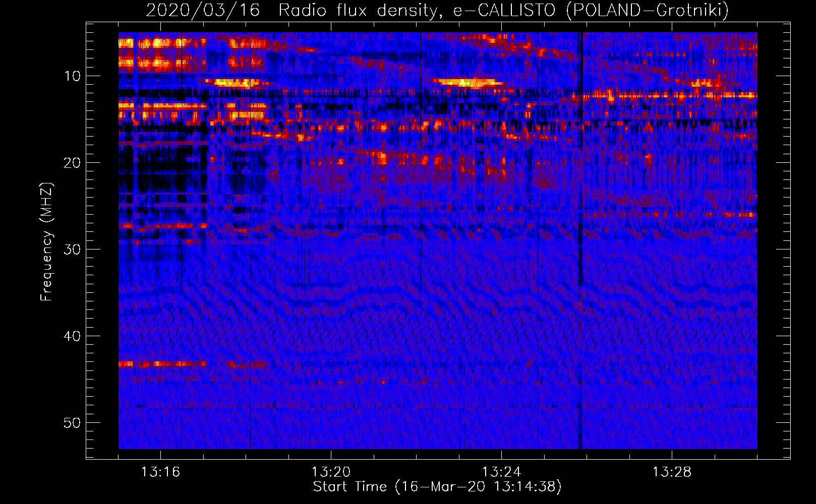Click the 'Start Time (16-Mar-20 13:14:38)' label

[437, 487]
